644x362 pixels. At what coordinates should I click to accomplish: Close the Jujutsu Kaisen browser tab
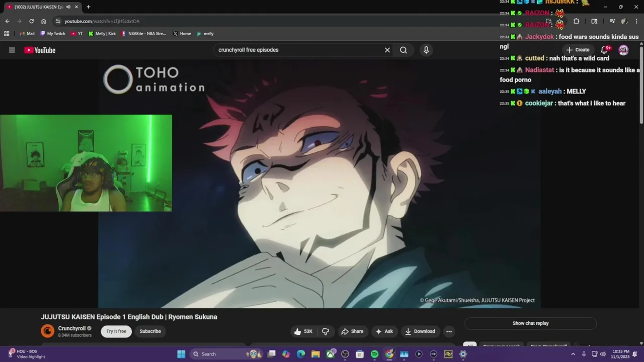76,7
